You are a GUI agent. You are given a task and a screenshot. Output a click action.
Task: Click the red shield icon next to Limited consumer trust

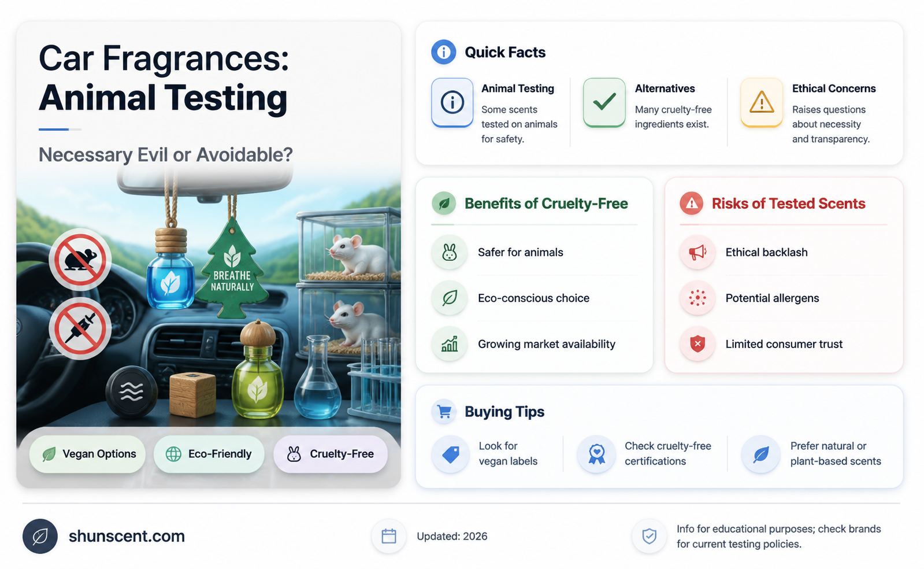[x=697, y=344]
